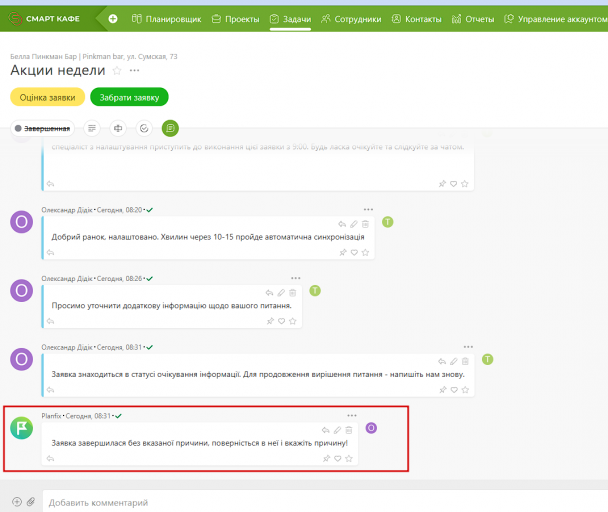
Task: Click Олександр Дідік author name at 08:26
Action: tap(67, 278)
